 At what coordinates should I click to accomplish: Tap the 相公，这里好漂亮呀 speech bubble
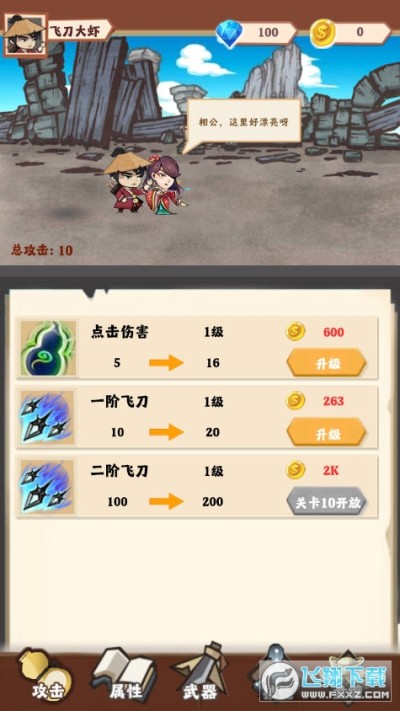244,123
